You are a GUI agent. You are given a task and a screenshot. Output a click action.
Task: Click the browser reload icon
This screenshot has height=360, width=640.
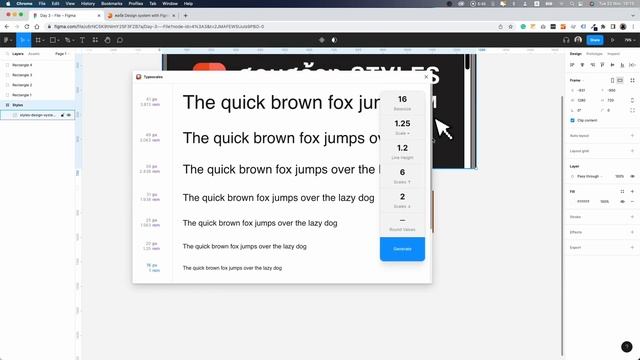27,27
